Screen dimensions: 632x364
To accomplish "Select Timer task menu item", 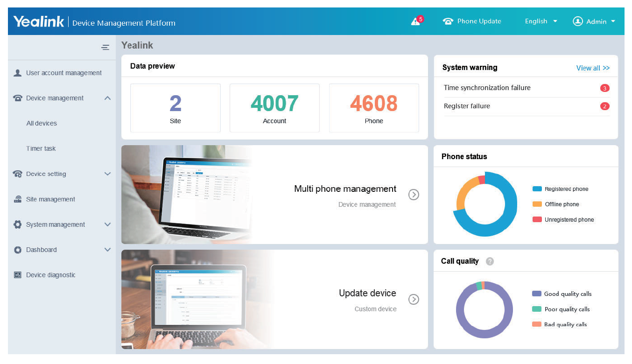I will pos(41,148).
